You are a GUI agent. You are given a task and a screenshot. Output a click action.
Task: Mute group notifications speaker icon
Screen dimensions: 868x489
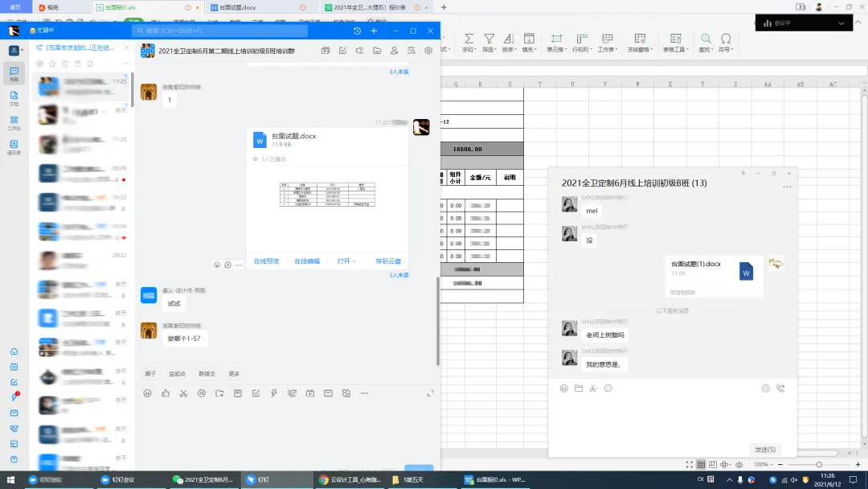tap(358, 51)
